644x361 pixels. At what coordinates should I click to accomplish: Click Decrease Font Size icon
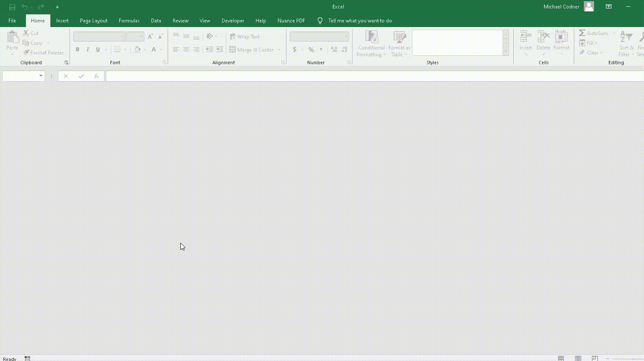point(160,37)
